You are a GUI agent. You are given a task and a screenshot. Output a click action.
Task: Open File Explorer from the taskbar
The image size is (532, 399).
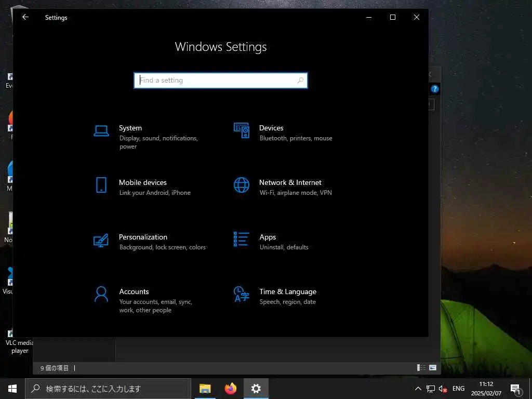(x=205, y=389)
